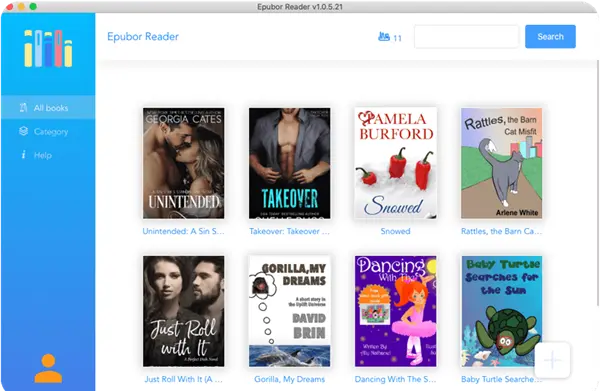
Task: Open the Gorilla, My Dreams cover
Action: point(290,311)
